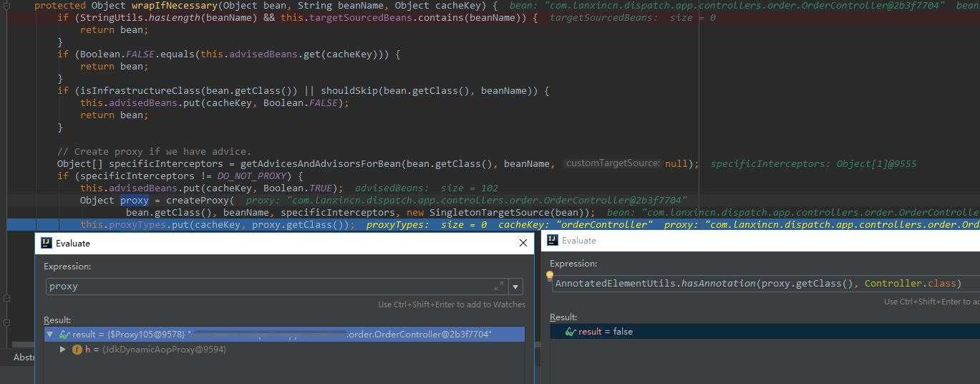980x384 pixels.
Task: Expand the h = {JdkDynamicAopProxy@9594} node
Action: [x=63, y=350]
